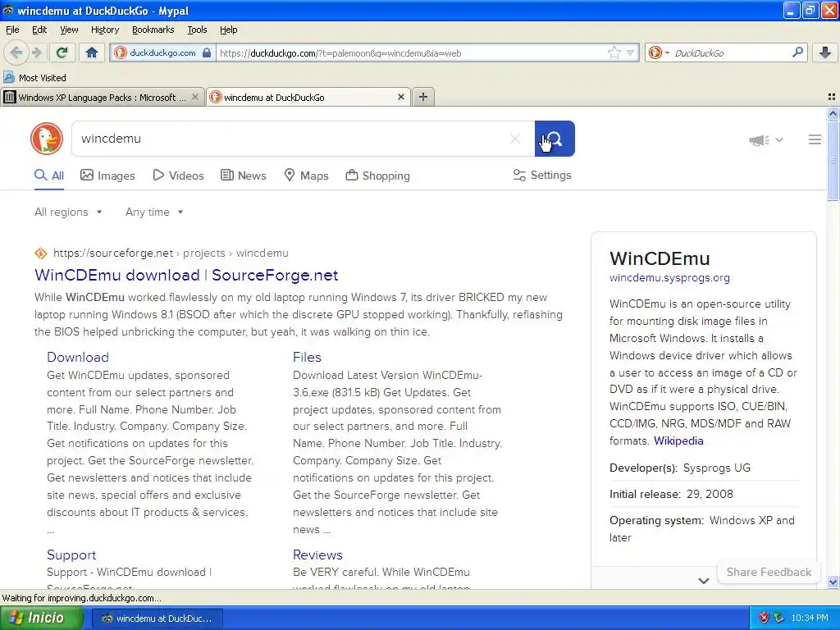Screen dimensions: 840x630
Task: Select the wincdemu at DuckDuc... taskbar button
Action: tap(157, 619)
